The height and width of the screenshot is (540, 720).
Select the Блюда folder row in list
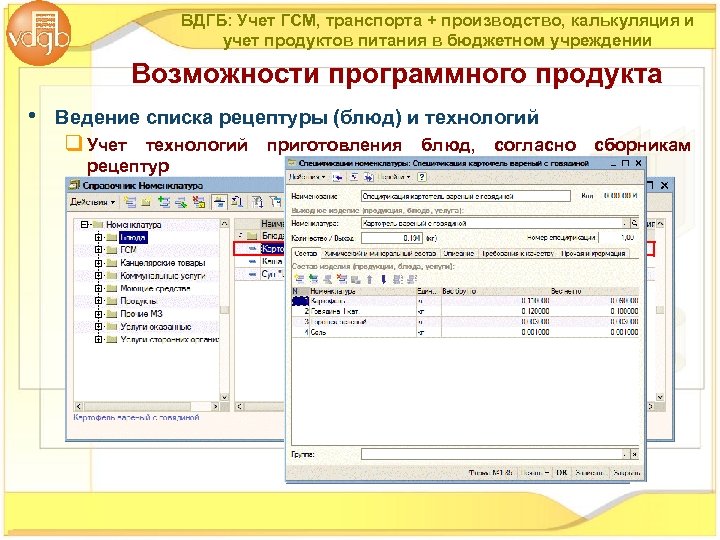pos(259,236)
